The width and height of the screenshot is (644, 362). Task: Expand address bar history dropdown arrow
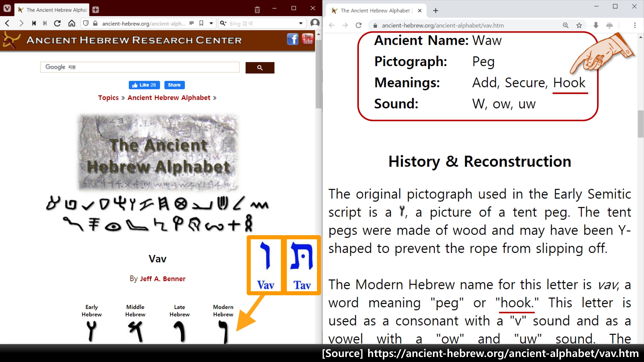211,23
